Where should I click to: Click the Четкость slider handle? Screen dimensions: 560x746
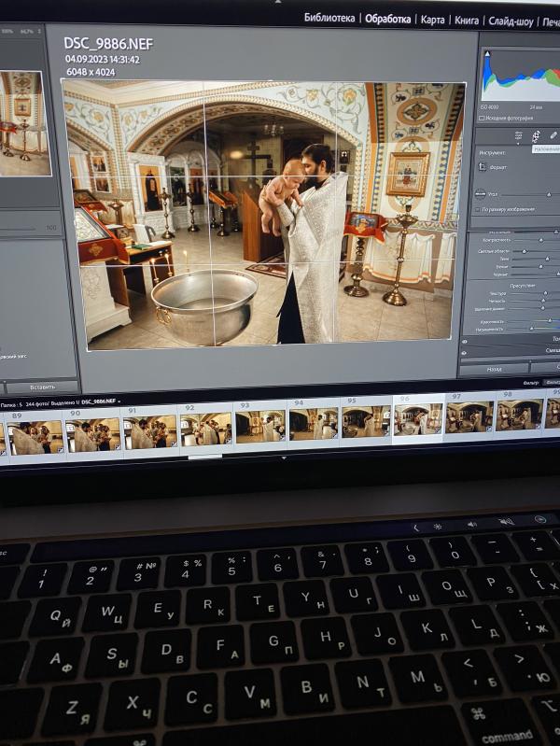(543, 302)
